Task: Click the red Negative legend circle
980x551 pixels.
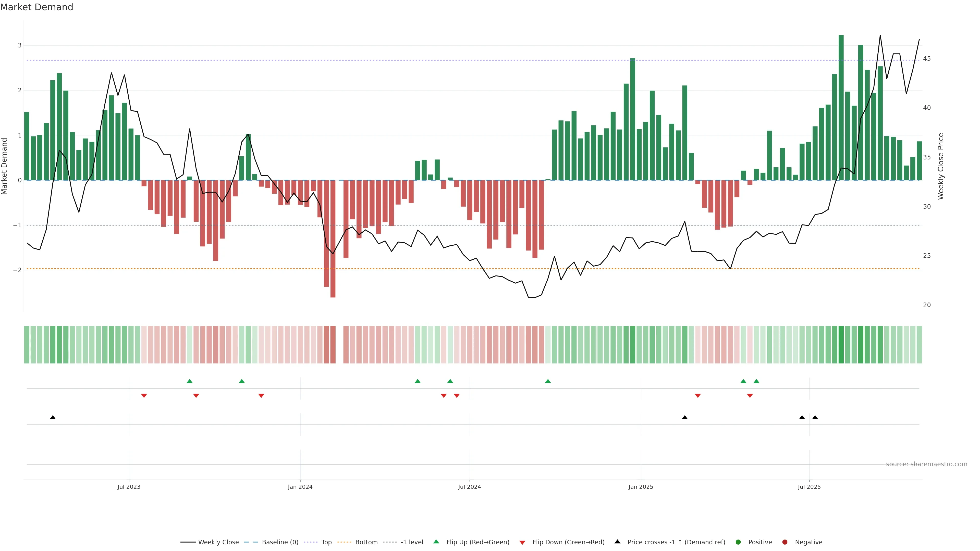Action: coord(785,542)
